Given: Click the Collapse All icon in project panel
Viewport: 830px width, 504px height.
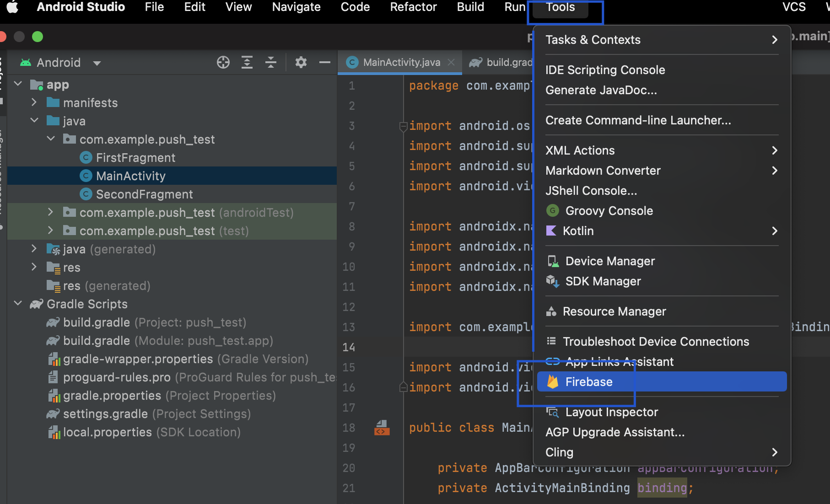Looking at the screenshot, I should (x=271, y=62).
